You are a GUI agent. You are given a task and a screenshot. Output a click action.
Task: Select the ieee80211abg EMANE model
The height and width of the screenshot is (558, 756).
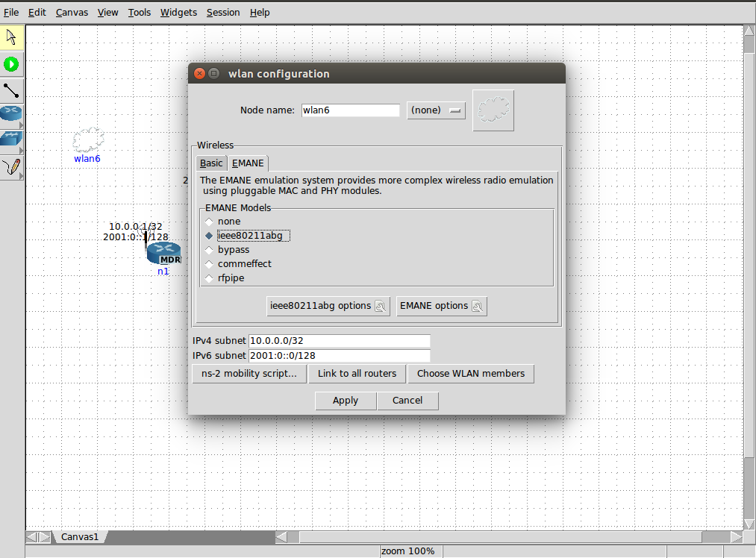(x=209, y=235)
